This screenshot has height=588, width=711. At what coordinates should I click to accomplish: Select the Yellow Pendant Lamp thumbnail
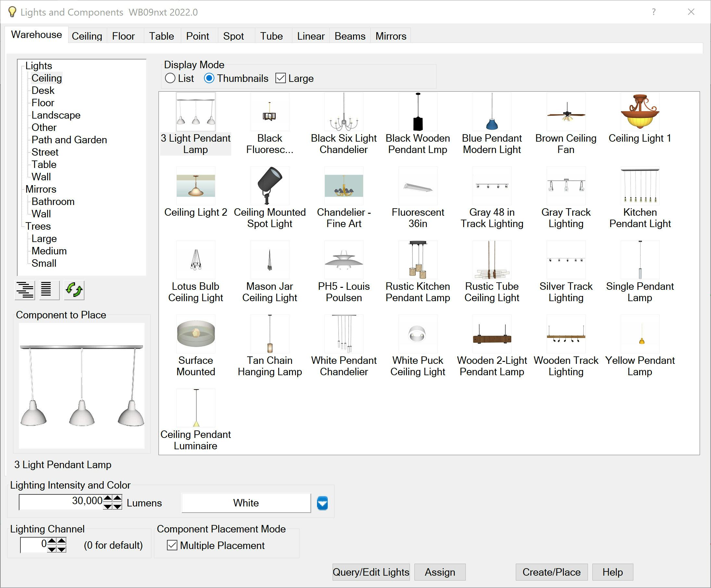point(639,334)
